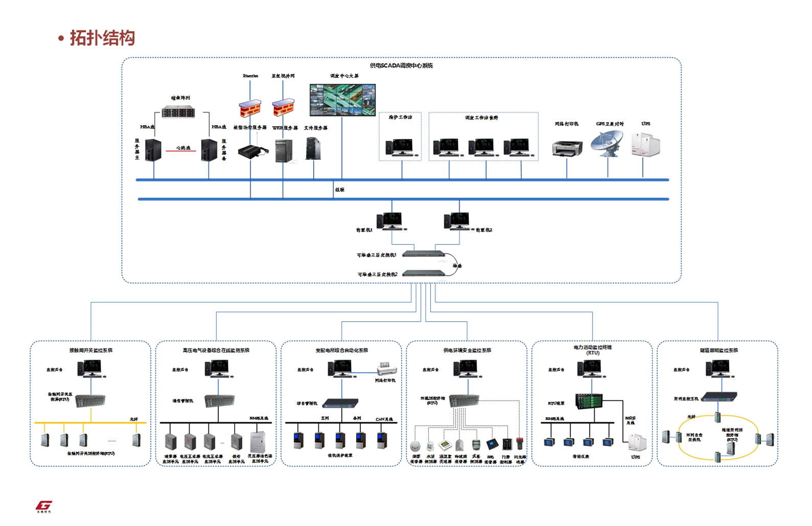
Task: Select the 前置机2 computer icon
Action: (x=457, y=221)
